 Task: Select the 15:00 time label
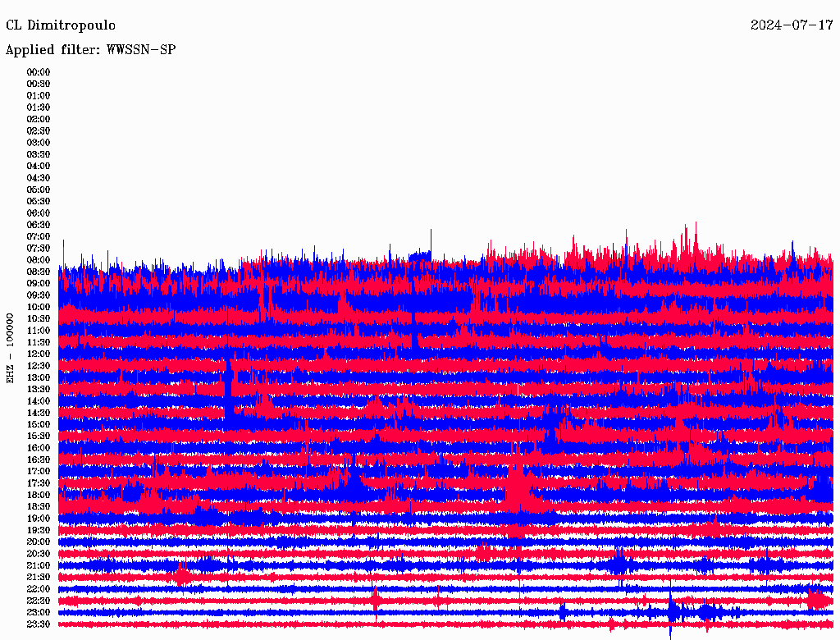point(39,424)
